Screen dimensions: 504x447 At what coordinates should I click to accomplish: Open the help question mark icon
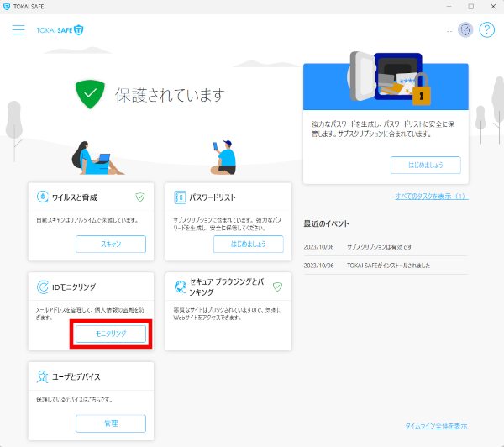click(486, 30)
